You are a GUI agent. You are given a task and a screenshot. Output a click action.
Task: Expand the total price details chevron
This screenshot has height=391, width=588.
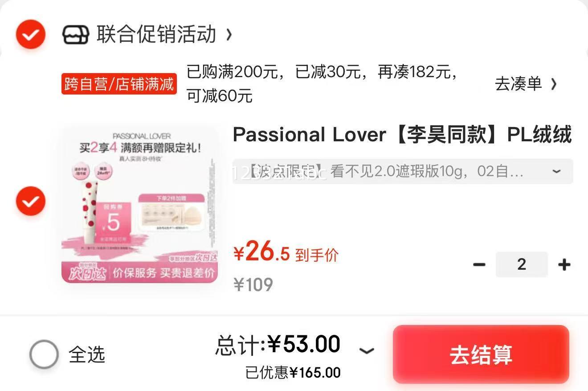click(x=366, y=351)
